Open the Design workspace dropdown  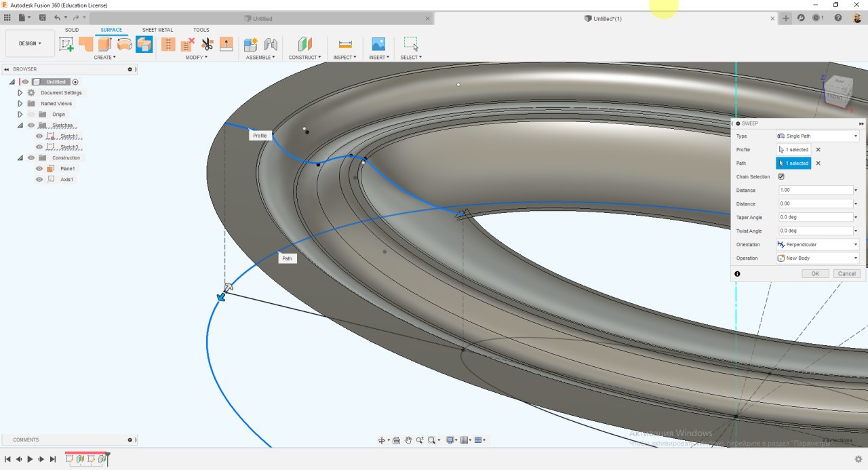click(x=30, y=43)
